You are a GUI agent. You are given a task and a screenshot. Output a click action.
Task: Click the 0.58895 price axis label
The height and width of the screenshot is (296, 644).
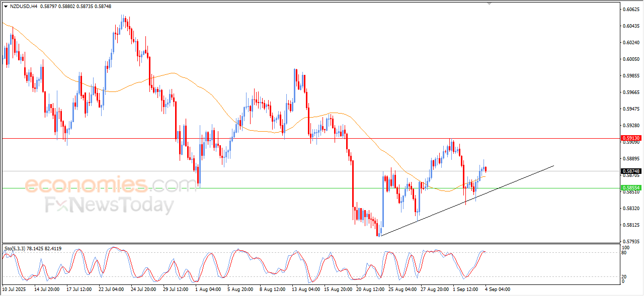point(632,159)
